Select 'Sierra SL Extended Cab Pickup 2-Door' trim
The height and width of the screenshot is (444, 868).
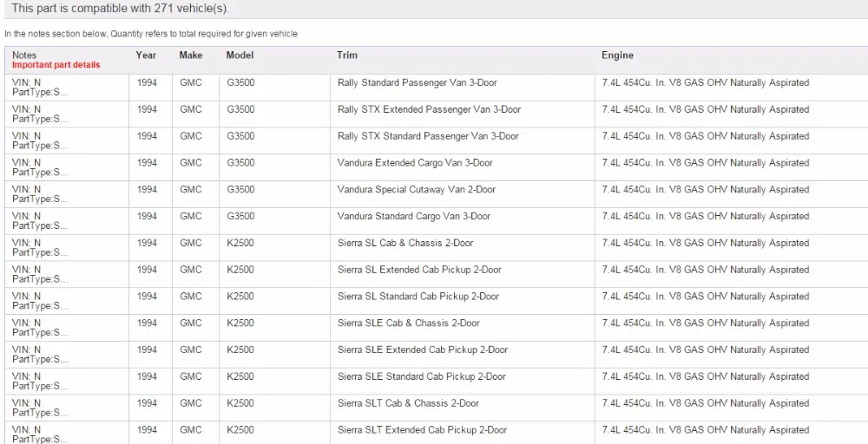click(419, 270)
